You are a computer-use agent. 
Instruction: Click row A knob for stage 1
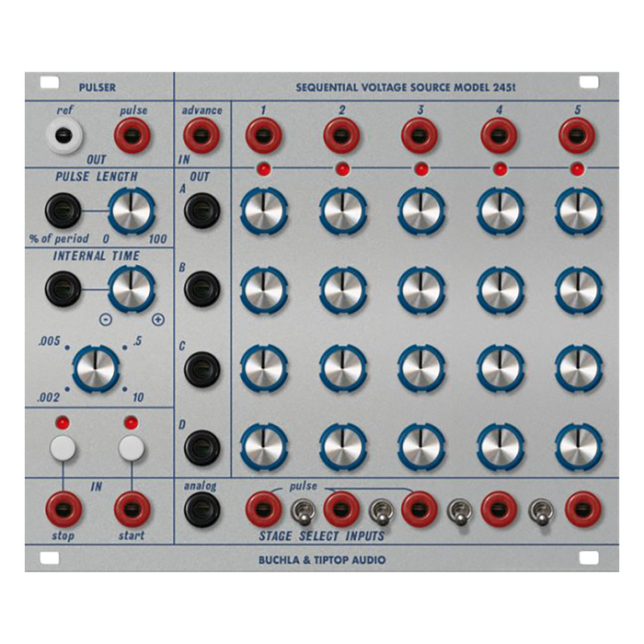pyautogui.click(x=264, y=211)
